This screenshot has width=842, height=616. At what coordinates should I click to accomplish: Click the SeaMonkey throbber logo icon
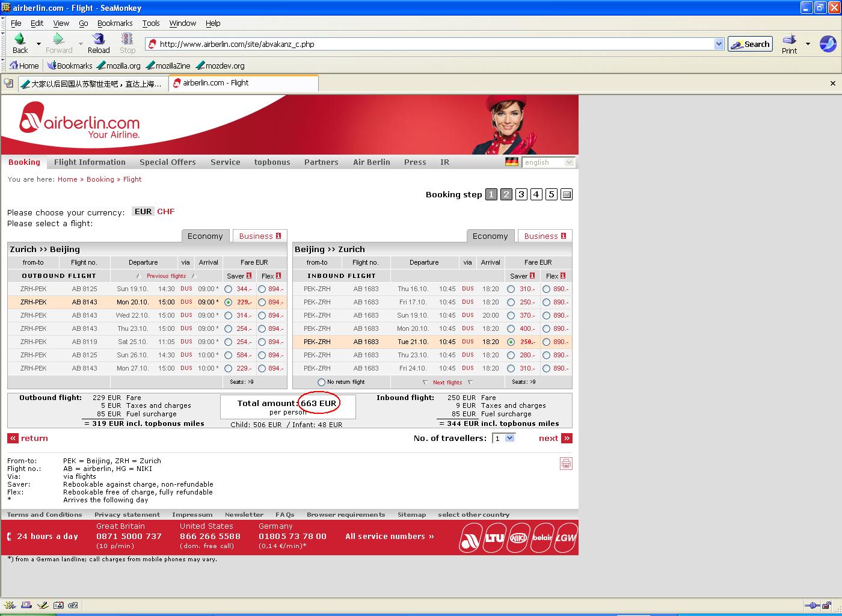(828, 43)
